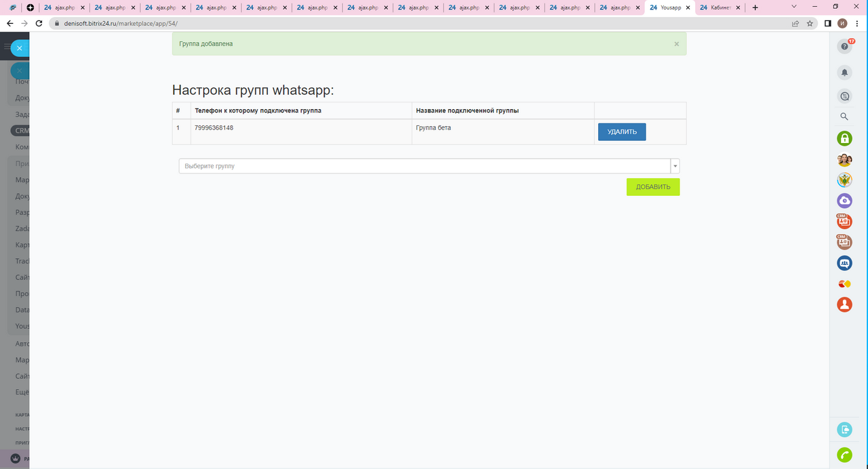Open the help icon with 17 badge

[x=844, y=46]
